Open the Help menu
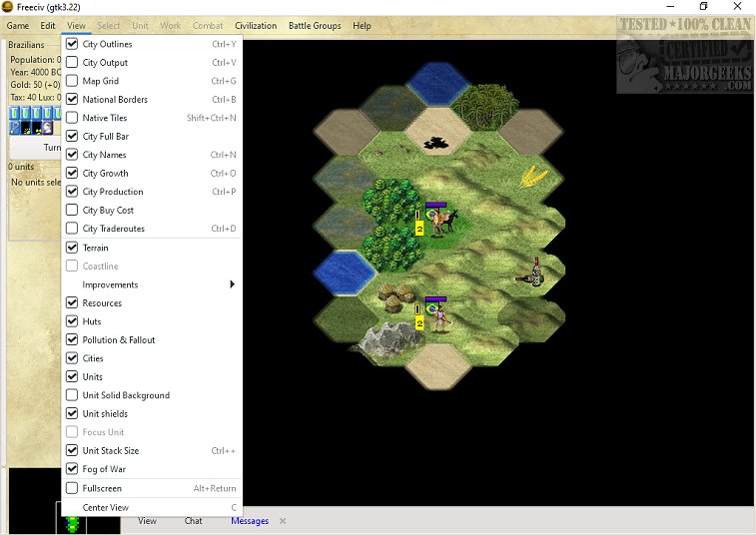 click(362, 26)
